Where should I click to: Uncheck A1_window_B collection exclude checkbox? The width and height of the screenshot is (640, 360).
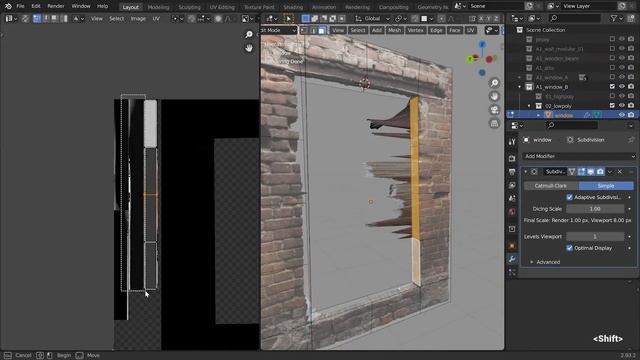click(x=612, y=87)
